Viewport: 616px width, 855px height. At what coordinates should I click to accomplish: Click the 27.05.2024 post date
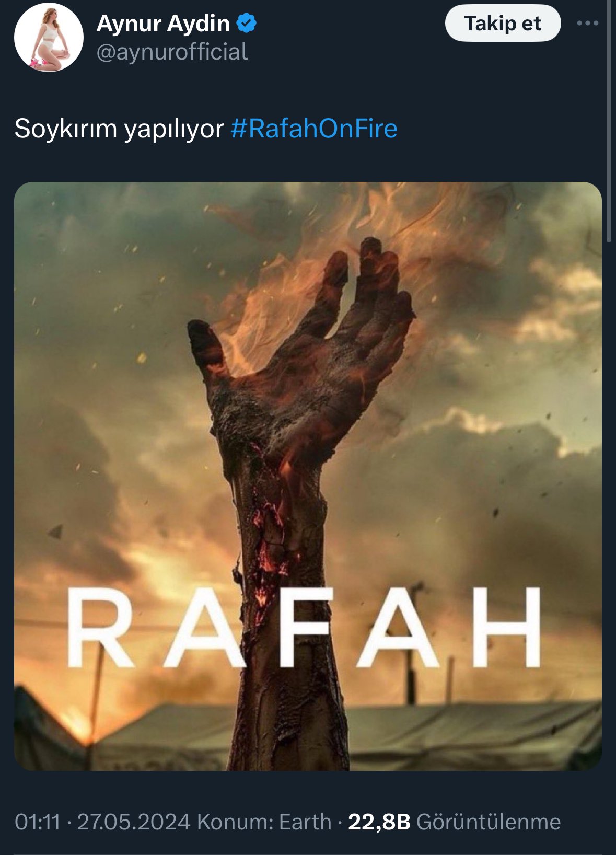click(x=134, y=822)
